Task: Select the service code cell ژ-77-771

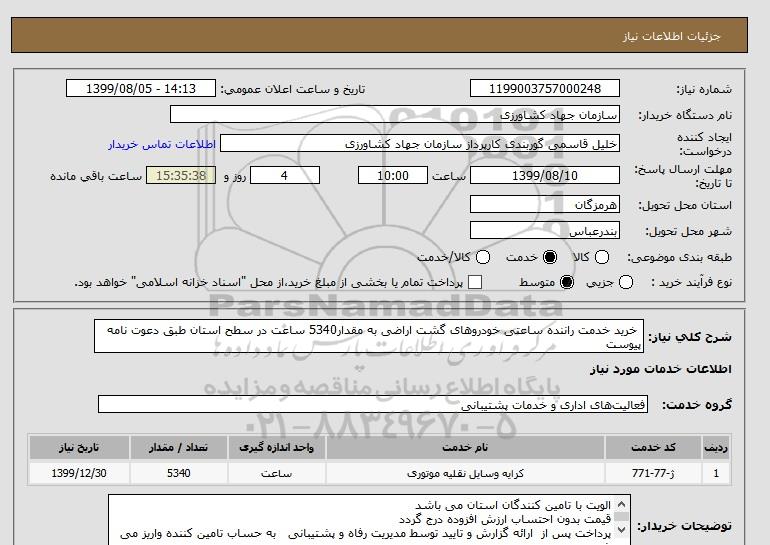Action: 653,473
